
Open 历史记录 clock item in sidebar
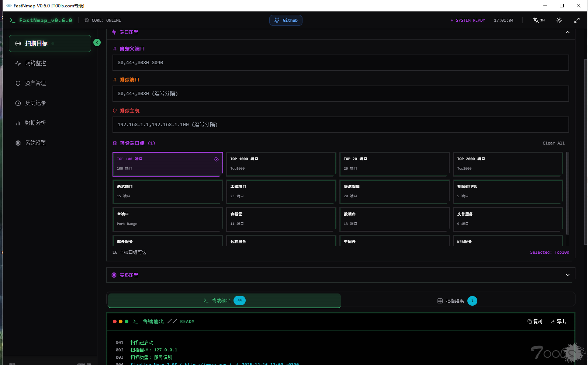pyautogui.click(x=35, y=103)
